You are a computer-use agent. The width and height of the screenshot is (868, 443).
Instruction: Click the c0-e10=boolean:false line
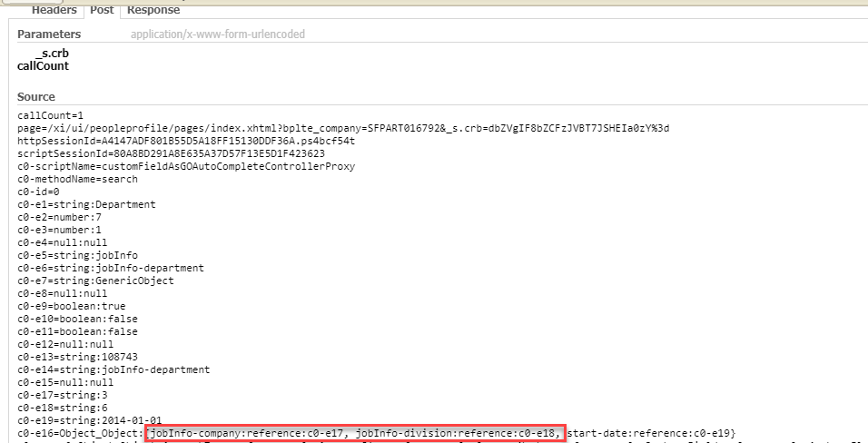(x=77, y=319)
